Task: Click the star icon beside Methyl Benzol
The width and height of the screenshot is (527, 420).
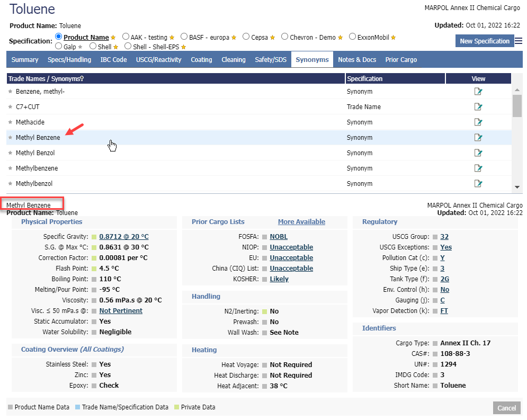Action: pyautogui.click(x=10, y=153)
